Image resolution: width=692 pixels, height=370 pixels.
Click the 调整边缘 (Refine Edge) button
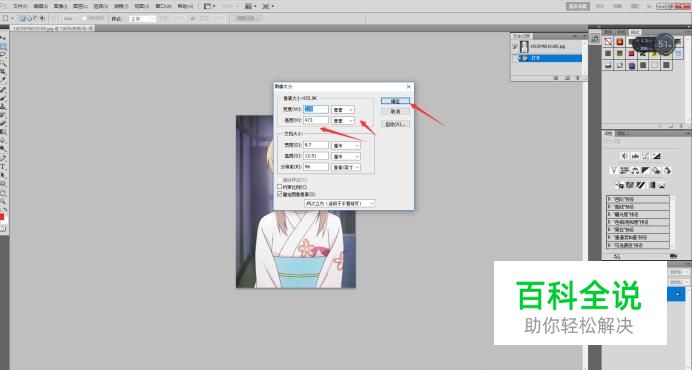[246, 19]
